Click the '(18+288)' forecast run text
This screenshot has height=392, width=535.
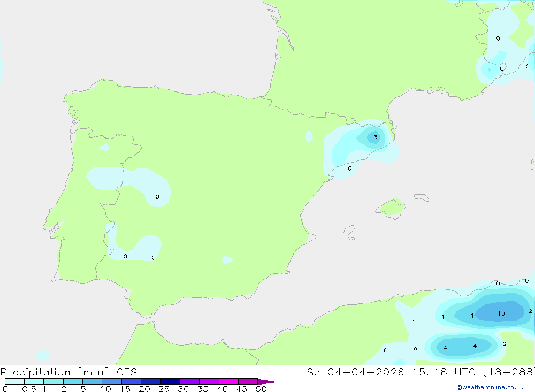point(509,372)
